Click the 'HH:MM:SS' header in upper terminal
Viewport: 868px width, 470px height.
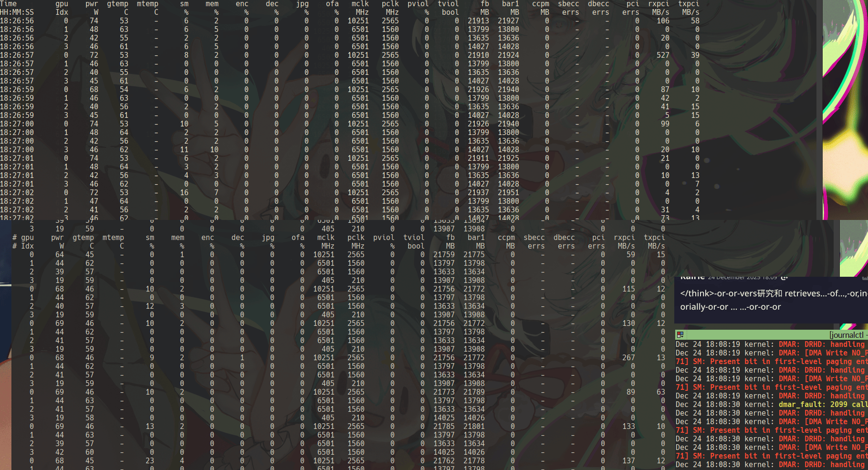pos(17,12)
